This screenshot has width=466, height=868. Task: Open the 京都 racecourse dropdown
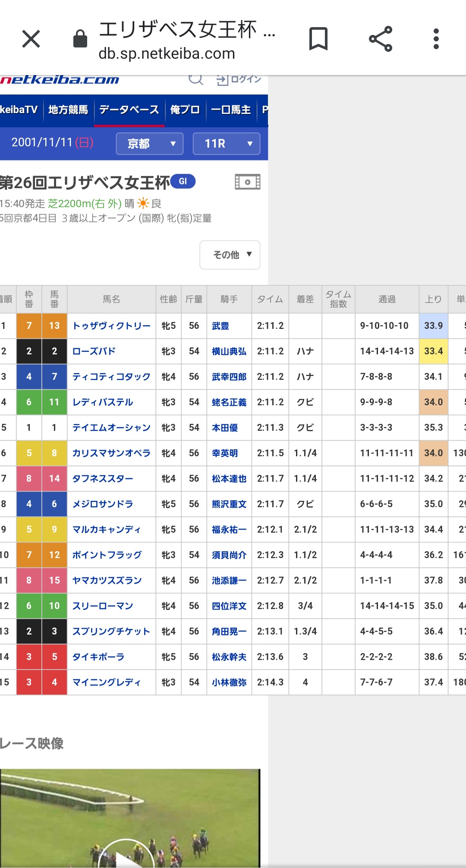(149, 144)
